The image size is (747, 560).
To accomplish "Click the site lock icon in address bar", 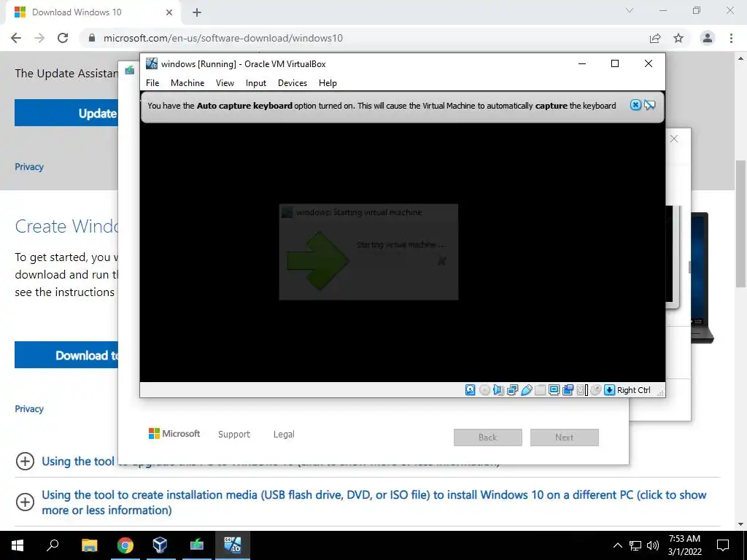I will coord(92,38).
